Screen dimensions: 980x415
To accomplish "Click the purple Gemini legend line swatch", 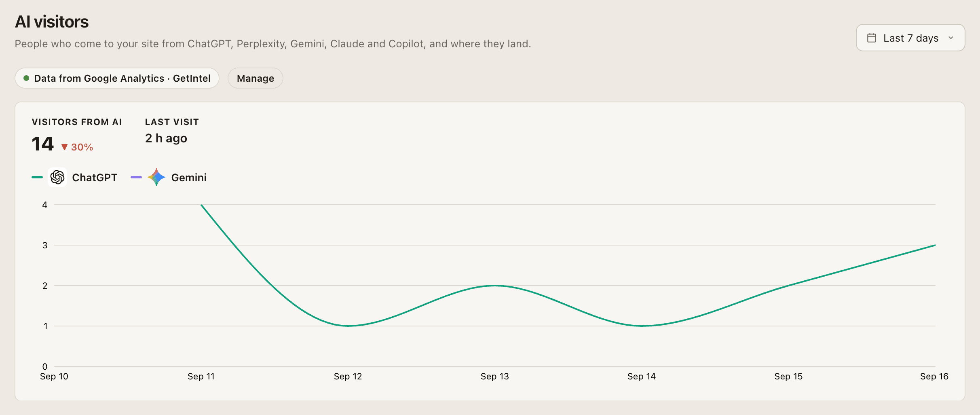I will tap(136, 177).
